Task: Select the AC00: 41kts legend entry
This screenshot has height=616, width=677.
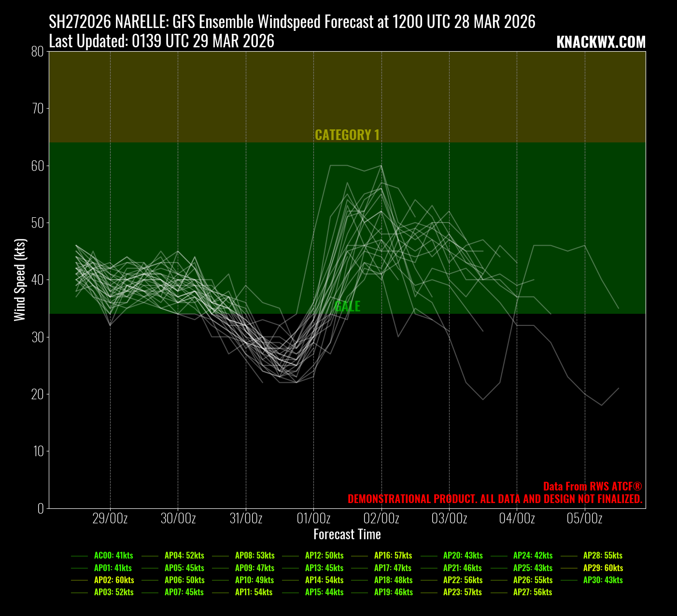Action: [113, 556]
